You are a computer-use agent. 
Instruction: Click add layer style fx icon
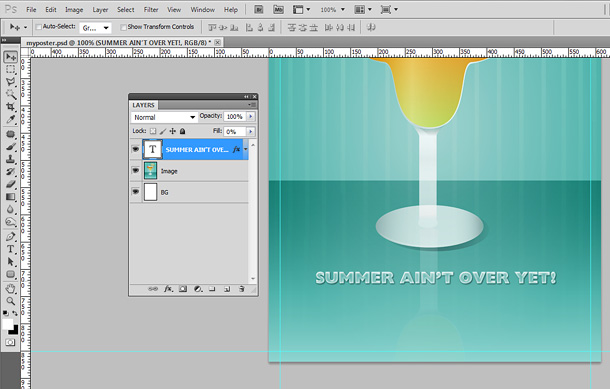click(168, 289)
